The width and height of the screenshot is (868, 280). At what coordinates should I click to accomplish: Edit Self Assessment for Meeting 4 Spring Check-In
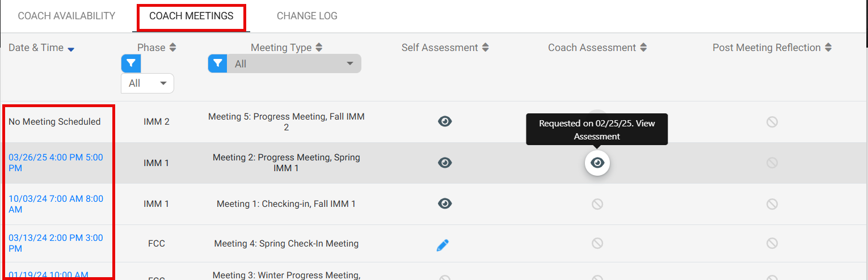(x=443, y=245)
